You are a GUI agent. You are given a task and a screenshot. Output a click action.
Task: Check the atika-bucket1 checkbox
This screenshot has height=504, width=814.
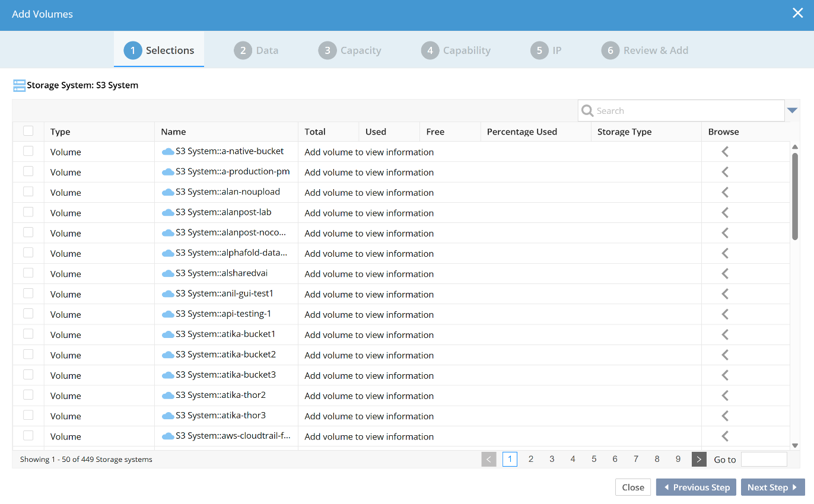click(28, 334)
